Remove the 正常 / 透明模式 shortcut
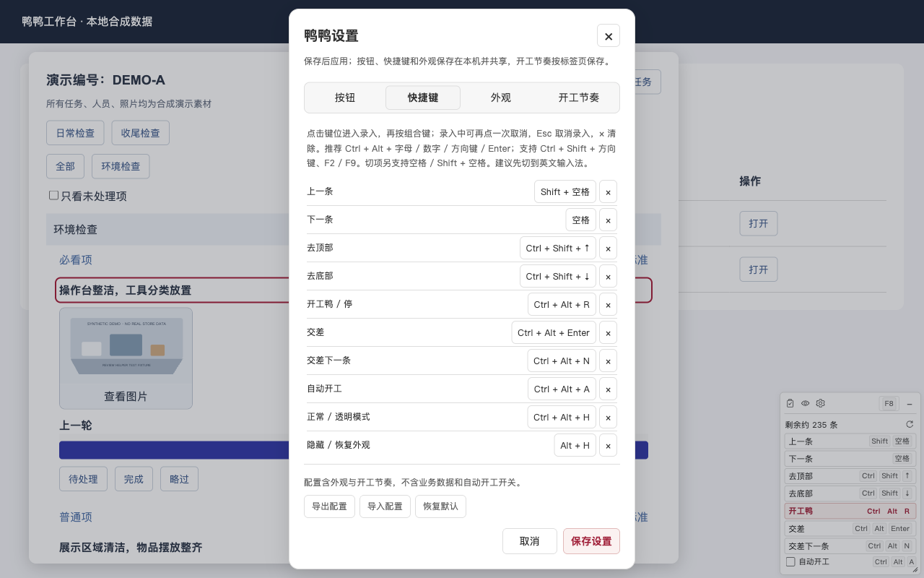924x578 pixels. (608, 417)
